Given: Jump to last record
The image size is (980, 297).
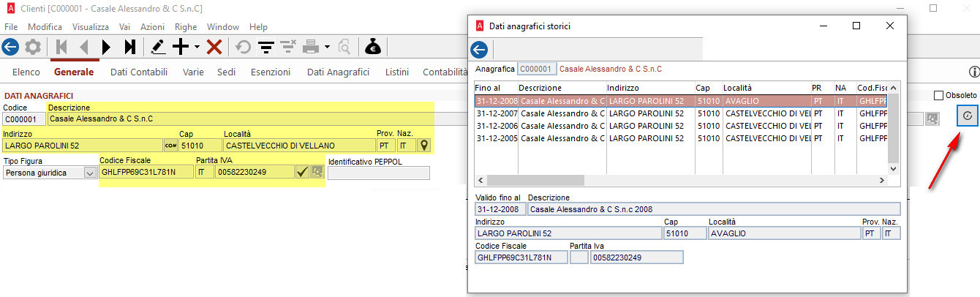Looking at the screenshot, I should [129, 48].
